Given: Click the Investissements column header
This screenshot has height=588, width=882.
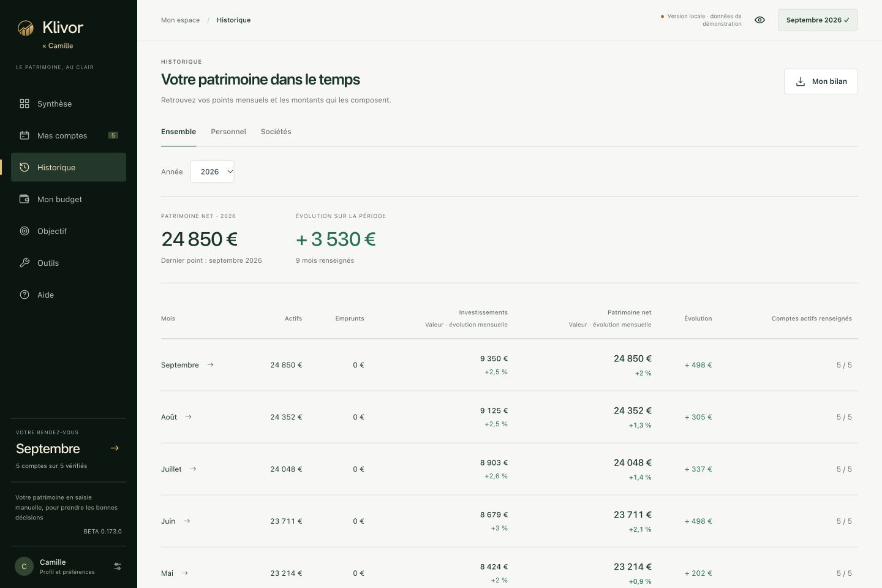Looking at the screenshot, I should point(483,312).
